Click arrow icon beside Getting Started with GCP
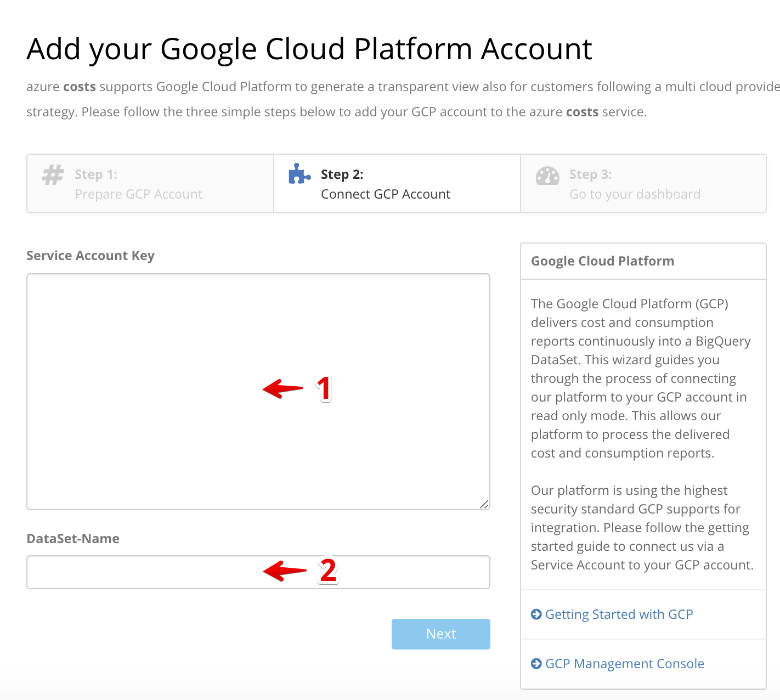The image size is (780, 700). [x=536, y=614]
